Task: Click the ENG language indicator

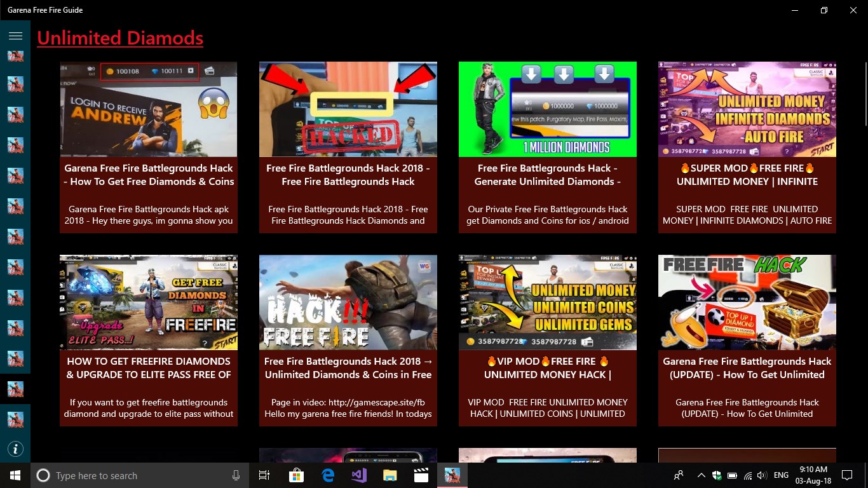Action: 781,475
